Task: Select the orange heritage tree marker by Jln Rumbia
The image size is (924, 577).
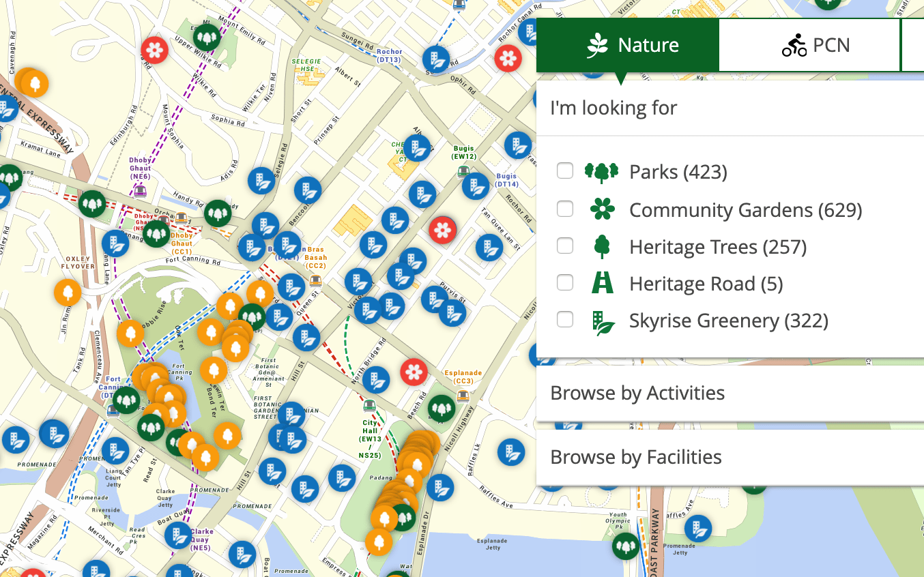Action: 68,293
